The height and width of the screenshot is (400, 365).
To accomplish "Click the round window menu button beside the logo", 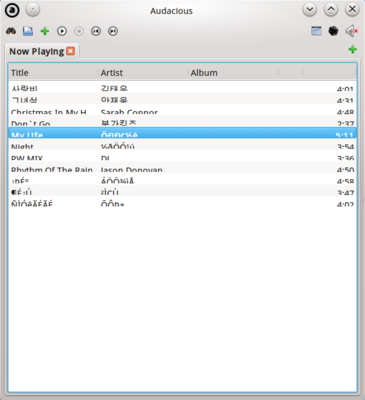I will 33,10.
